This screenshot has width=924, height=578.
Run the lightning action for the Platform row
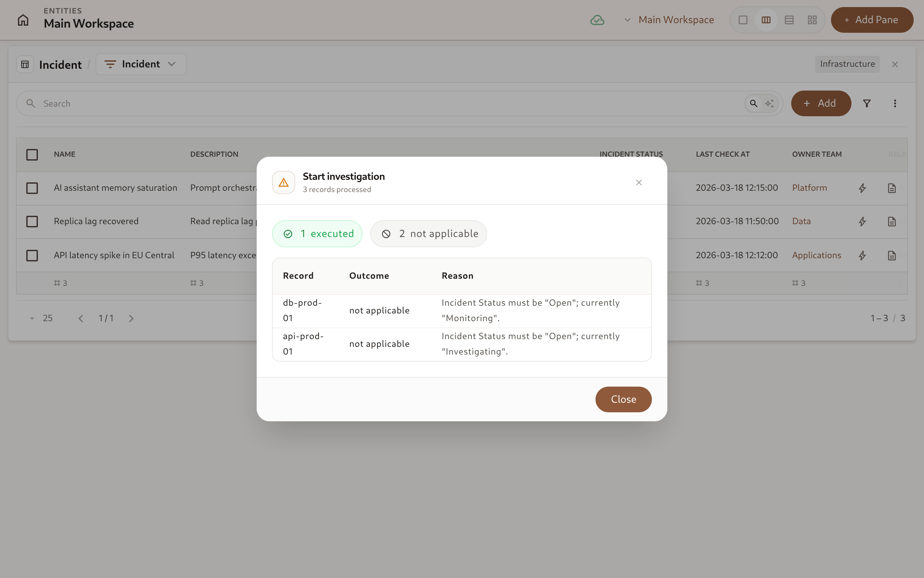coord(862,188)
